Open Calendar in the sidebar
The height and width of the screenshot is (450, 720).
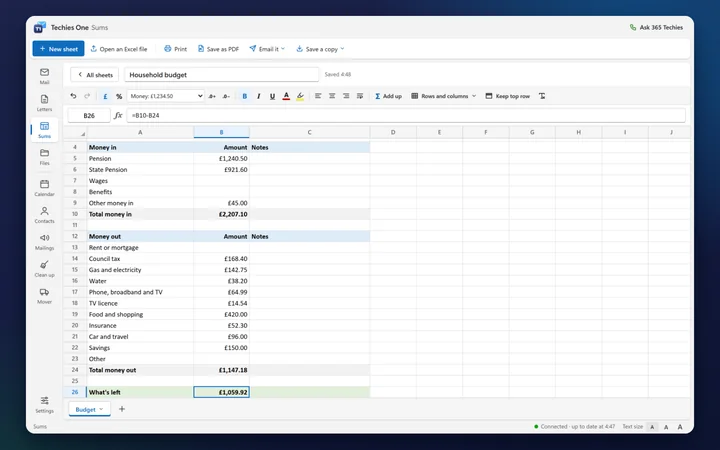44,188
